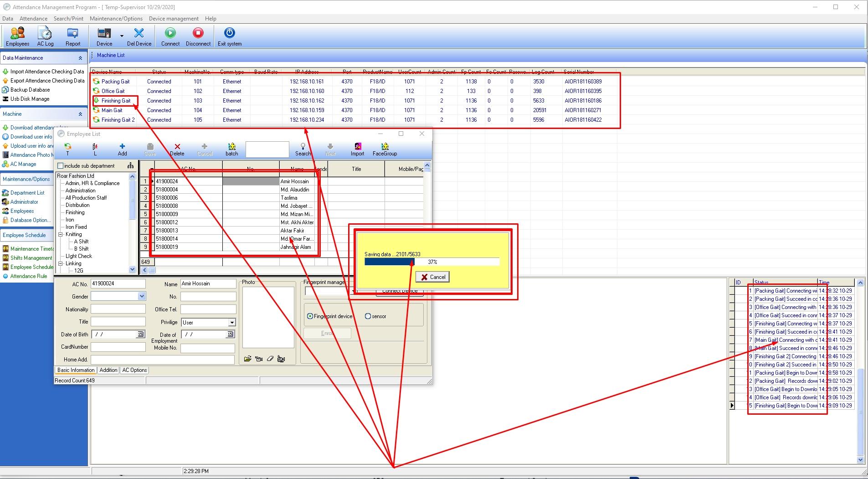This screenshot has width=868, height=479.
Task: Select the Fingerprint device radio button
Action: [x=310, y=315]
